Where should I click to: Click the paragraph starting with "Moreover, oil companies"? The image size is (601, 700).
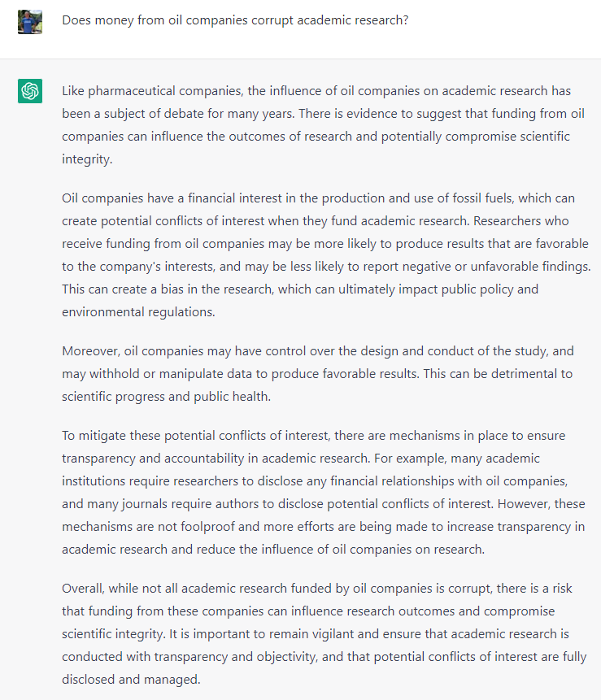point(317,374)
